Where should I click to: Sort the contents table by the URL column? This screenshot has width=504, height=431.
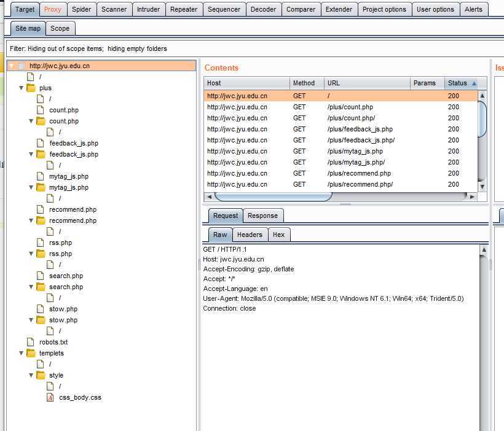coord(367,83)
